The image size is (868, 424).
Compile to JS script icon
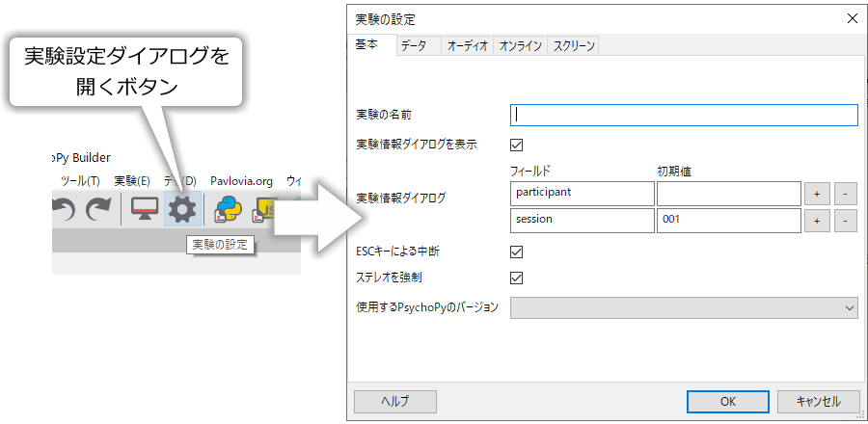[x=263, y=209]
